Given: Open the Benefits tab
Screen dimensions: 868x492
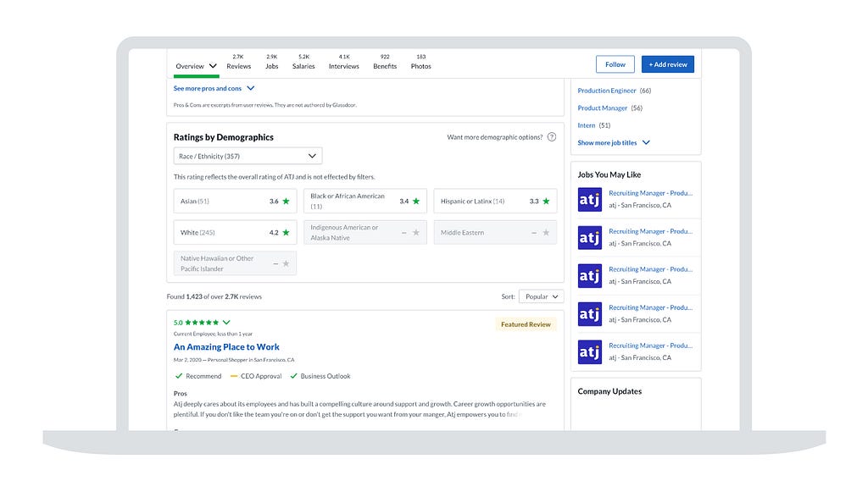Looking at the screenshot, I should tap(385, 62).
